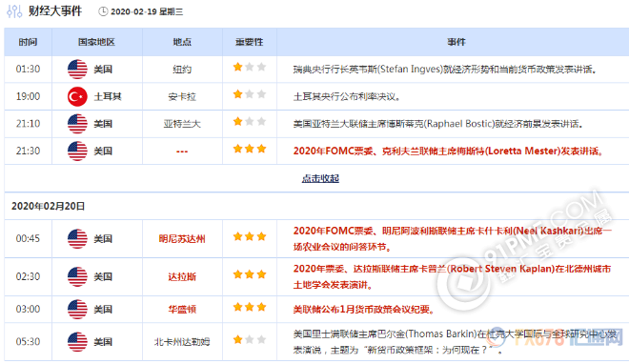Click the 02:30 time cell
The image size is (629, 364).
coord(28,276)
